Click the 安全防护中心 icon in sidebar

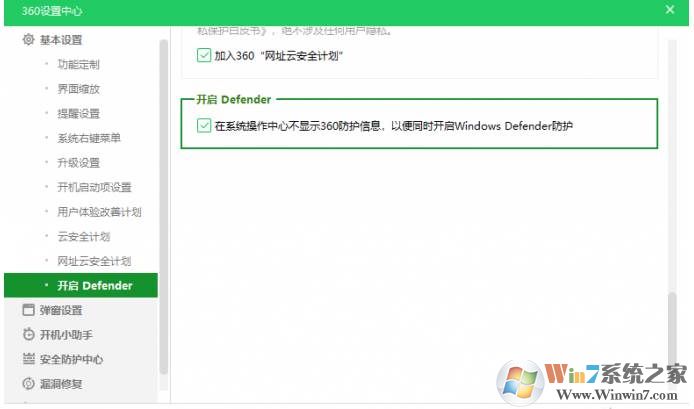point(28,359)
